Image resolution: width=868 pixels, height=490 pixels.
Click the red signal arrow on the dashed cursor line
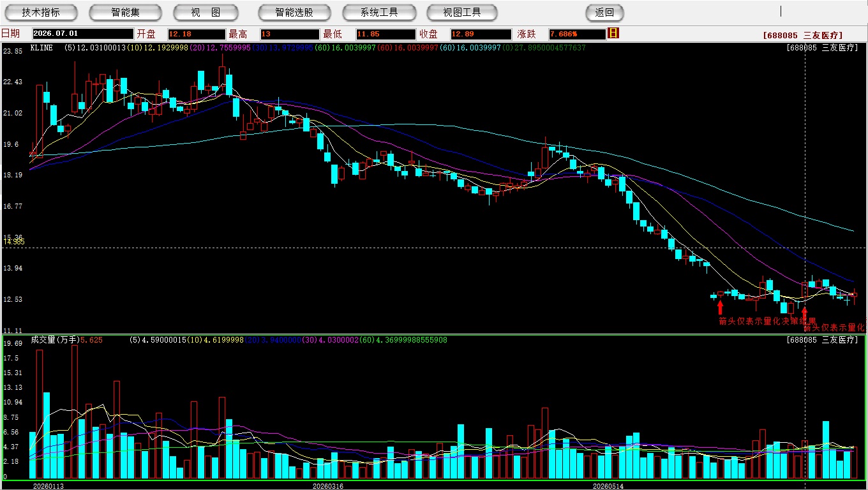[804, 315]
